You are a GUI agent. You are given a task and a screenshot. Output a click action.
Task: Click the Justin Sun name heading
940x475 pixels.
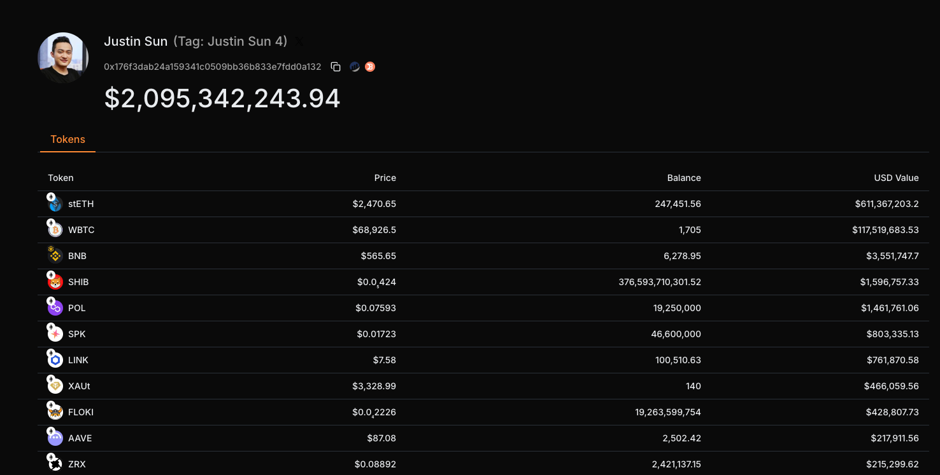point(135,41)
